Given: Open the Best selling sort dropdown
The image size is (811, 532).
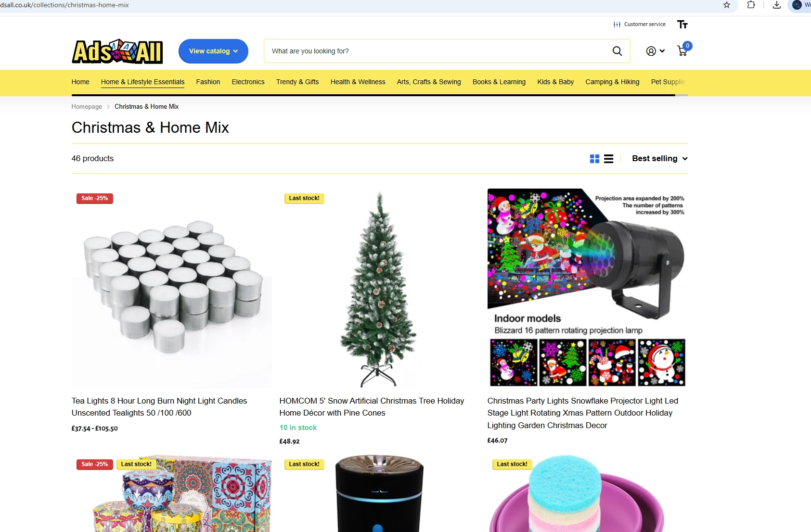Looking at the screenshot, I should [x=659, y=158].
